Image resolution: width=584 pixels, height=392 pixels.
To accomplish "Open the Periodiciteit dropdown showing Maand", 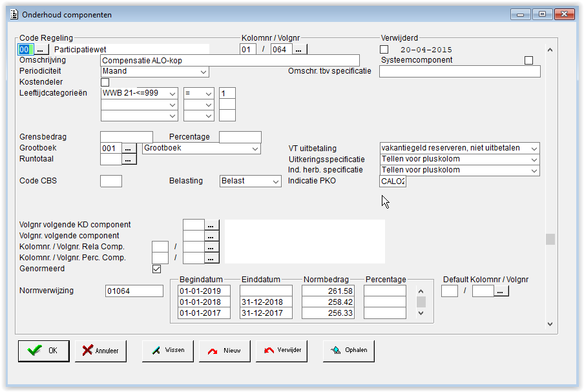I will 154,72.
